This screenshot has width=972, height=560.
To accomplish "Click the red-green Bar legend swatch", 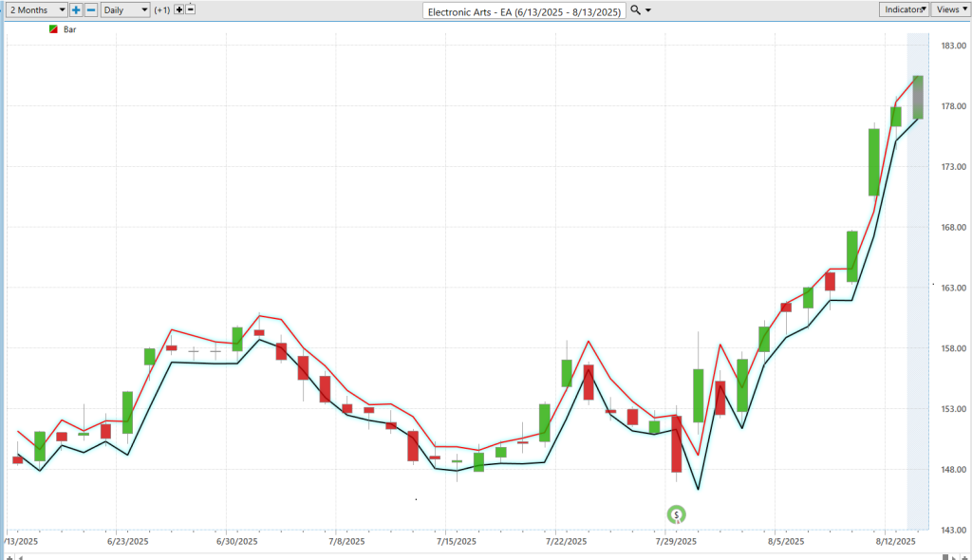I will coord(54,29).
